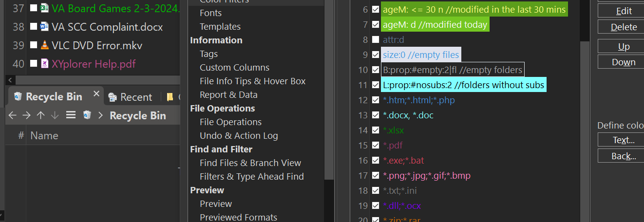
Task: Uncheck the *.png;*.jpg;*.gif;*.bmp filter checkbox
Action: 376,175
